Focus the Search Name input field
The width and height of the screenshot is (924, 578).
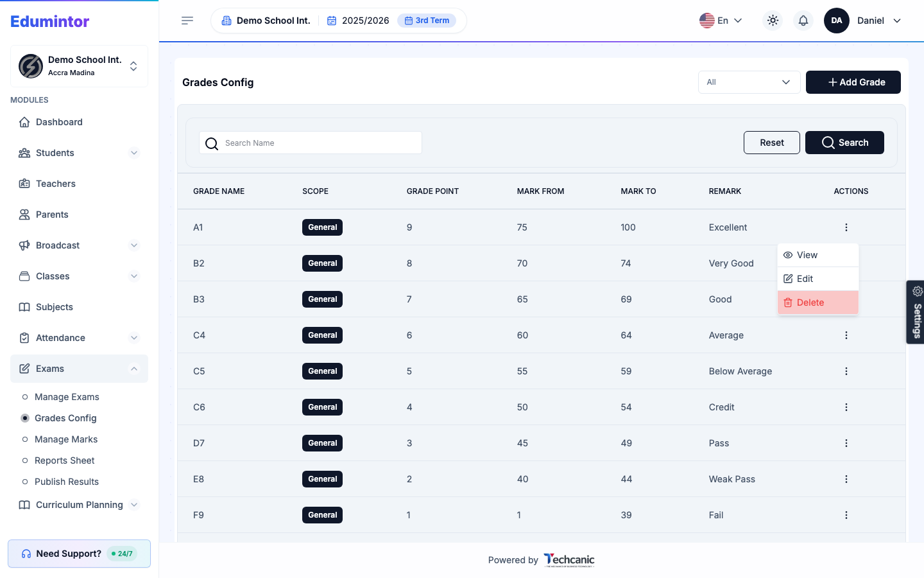click(311, 143)
